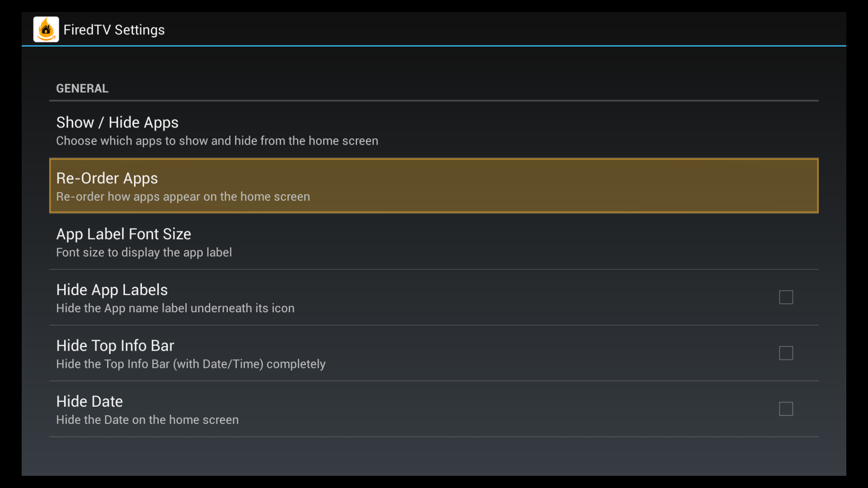Tick the Hide Top Info Bar checkbox
Screen dimensions: 868x488
tap(786, 353)
